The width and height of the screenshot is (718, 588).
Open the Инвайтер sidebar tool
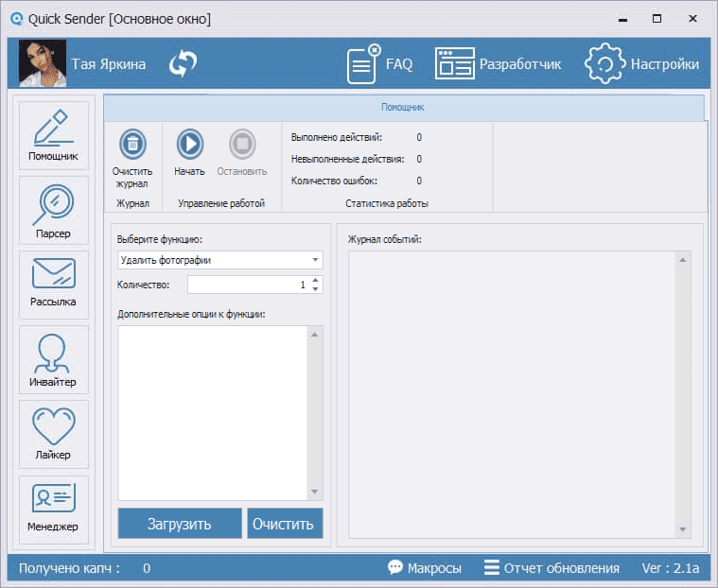point(54,359)
